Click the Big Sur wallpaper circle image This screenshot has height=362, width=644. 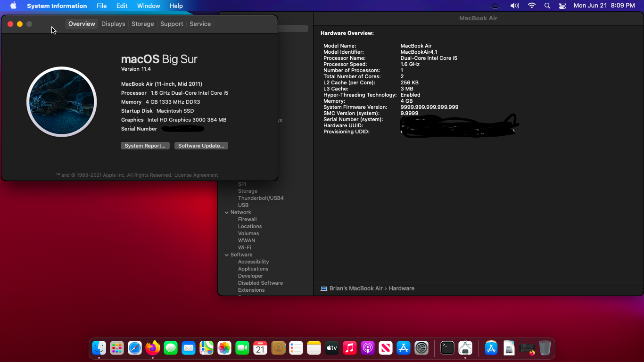click(x=62, y=102)
